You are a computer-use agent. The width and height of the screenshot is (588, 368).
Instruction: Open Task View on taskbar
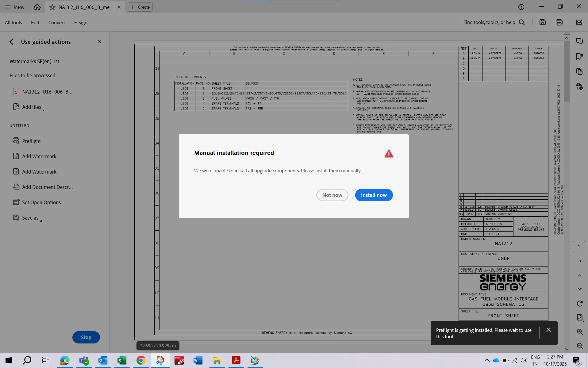[x=45, y=360]
